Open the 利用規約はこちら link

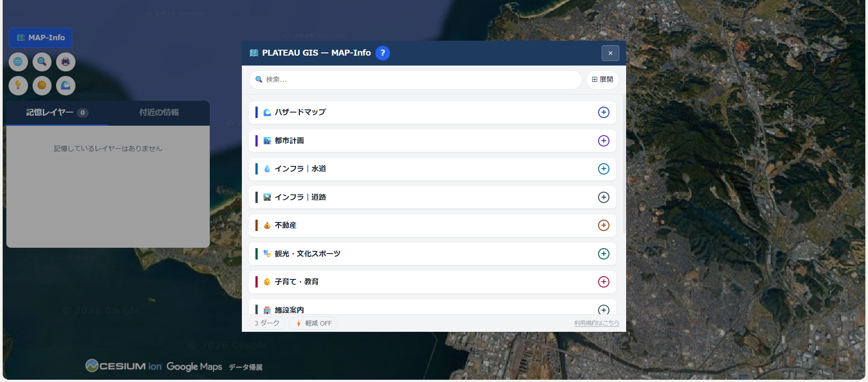[596, 323]
